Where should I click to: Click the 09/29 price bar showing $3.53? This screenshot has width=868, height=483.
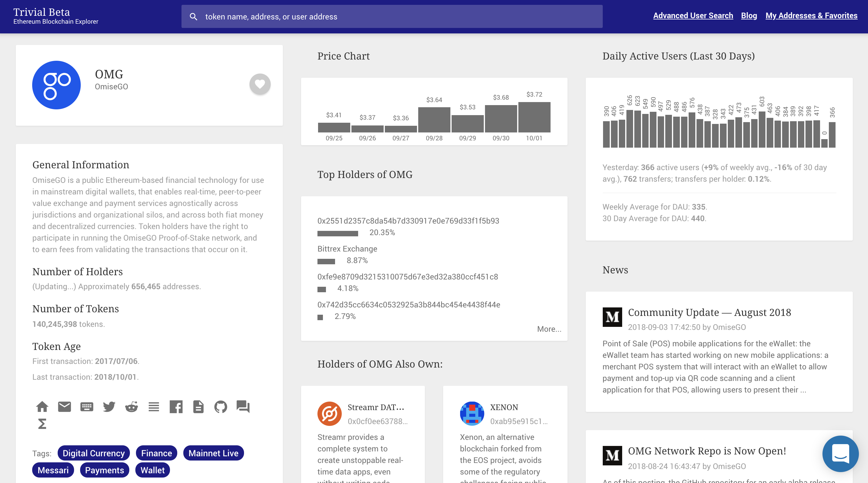(x=467, y=124)
